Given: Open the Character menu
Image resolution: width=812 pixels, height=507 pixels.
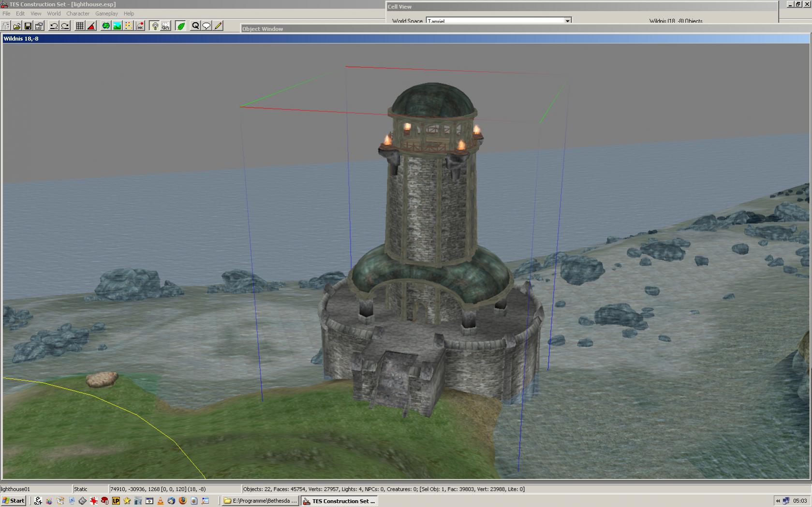Looking at the screenshot, I should pos(77,14).
